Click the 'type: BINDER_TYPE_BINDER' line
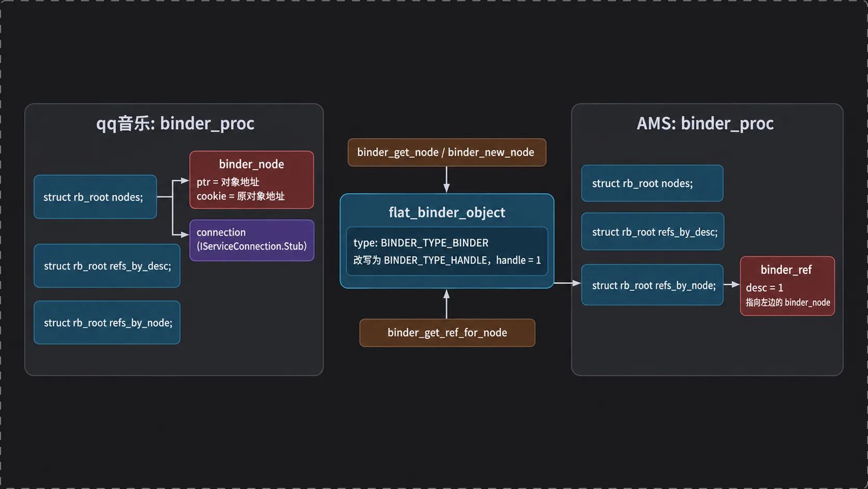 (x=421, y=243)
